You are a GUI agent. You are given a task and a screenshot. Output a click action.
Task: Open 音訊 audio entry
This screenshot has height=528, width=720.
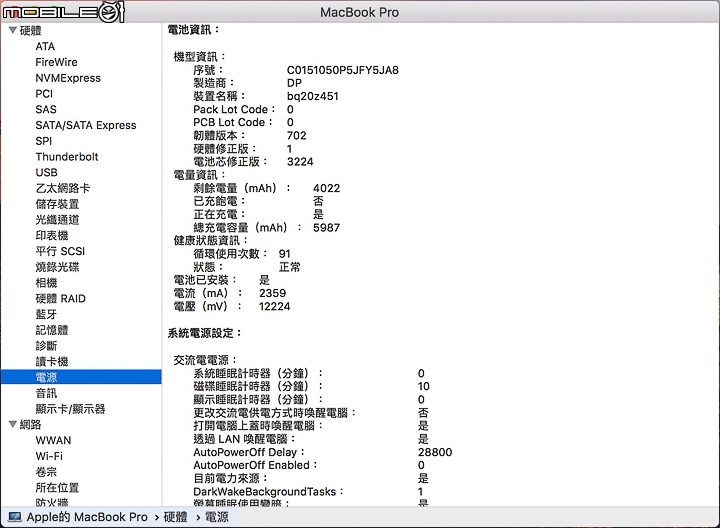click(46, 393)
